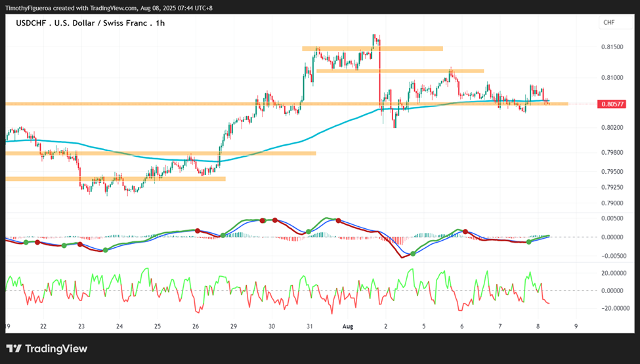Click the -20.00000 oscillator axis label
Image resolution: width=640 pixels, height=364 pixels.
(611, 308)
